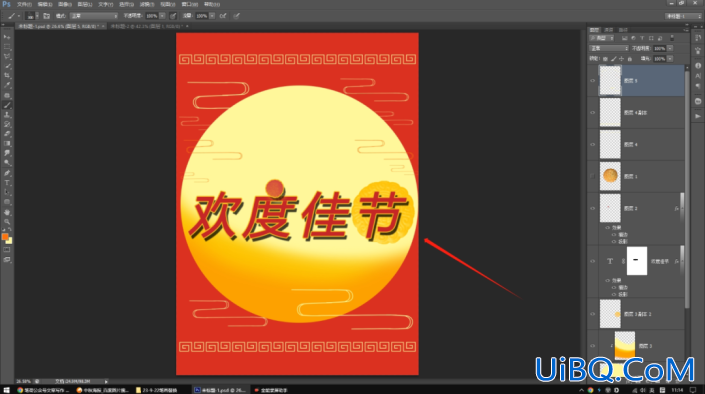Lock transparent pixels of layer
Viewport: 705px width, 394px height.
[605, 59]
